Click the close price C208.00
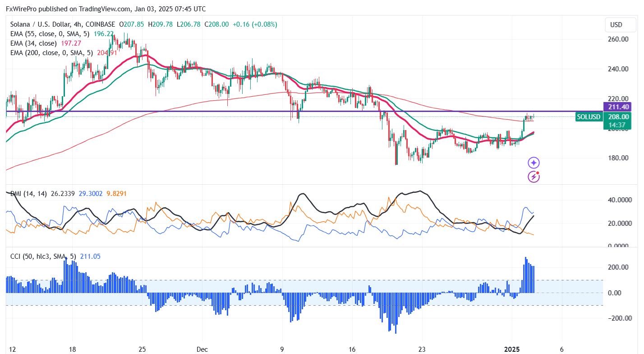Image resolution: width=644 pixels, height=354 pixels. (x=216, y=24)
